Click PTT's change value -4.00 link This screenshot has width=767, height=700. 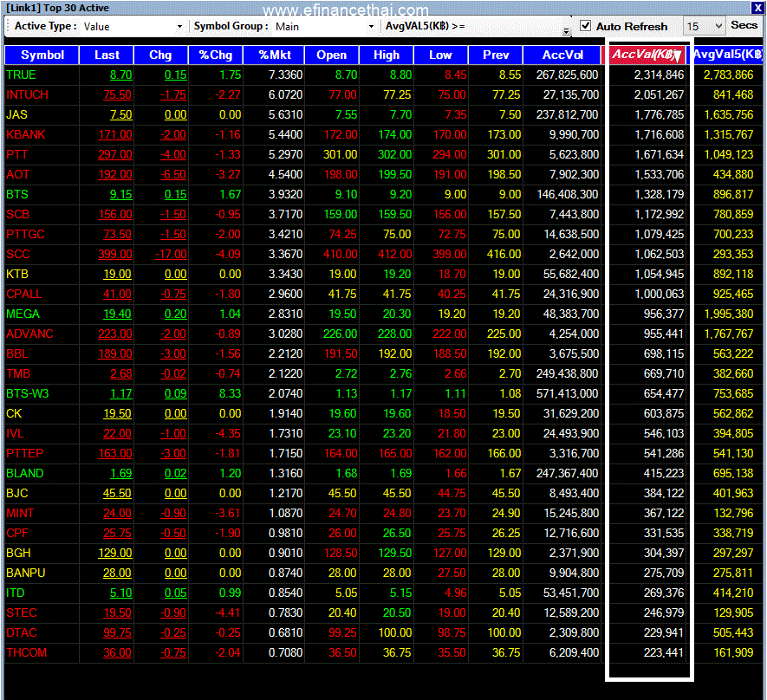click(173, 154)
